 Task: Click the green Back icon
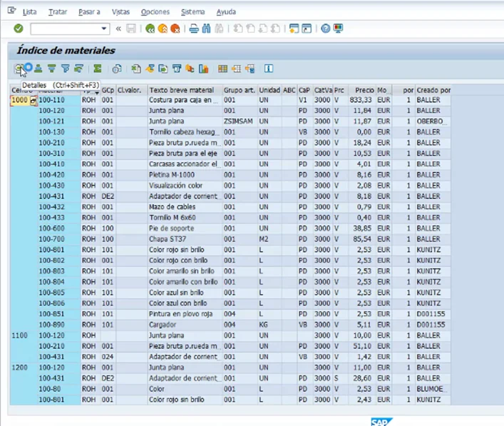point(150,29)
